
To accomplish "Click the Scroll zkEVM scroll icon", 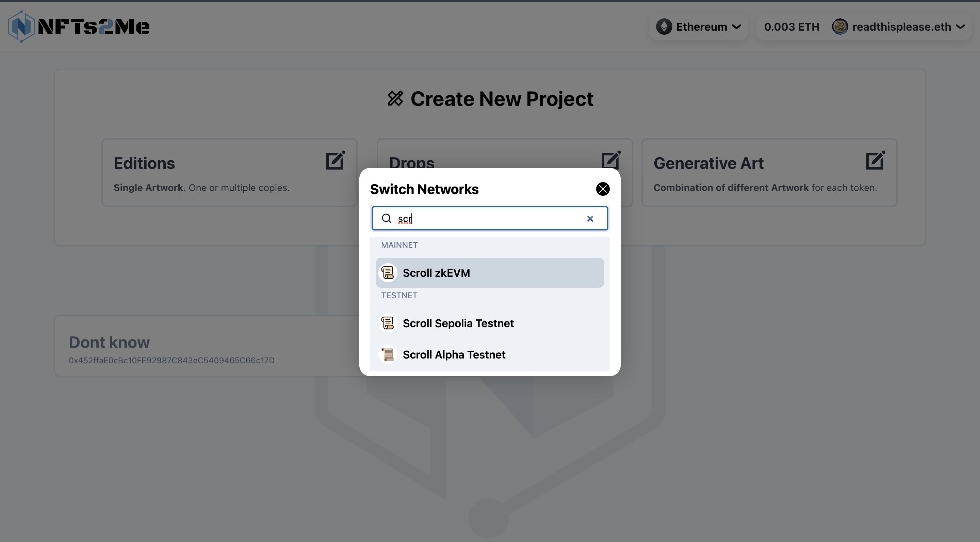I will [x=388, y=272].
